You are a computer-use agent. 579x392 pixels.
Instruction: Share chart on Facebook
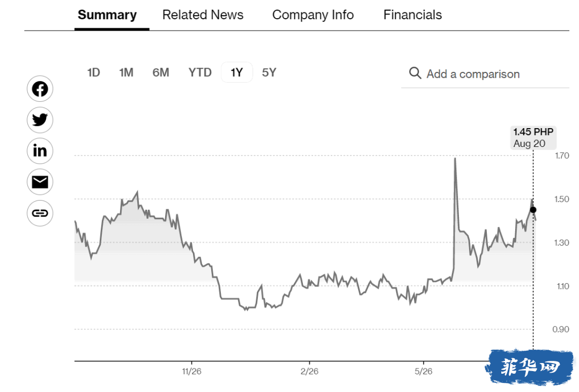pos(40,89)
